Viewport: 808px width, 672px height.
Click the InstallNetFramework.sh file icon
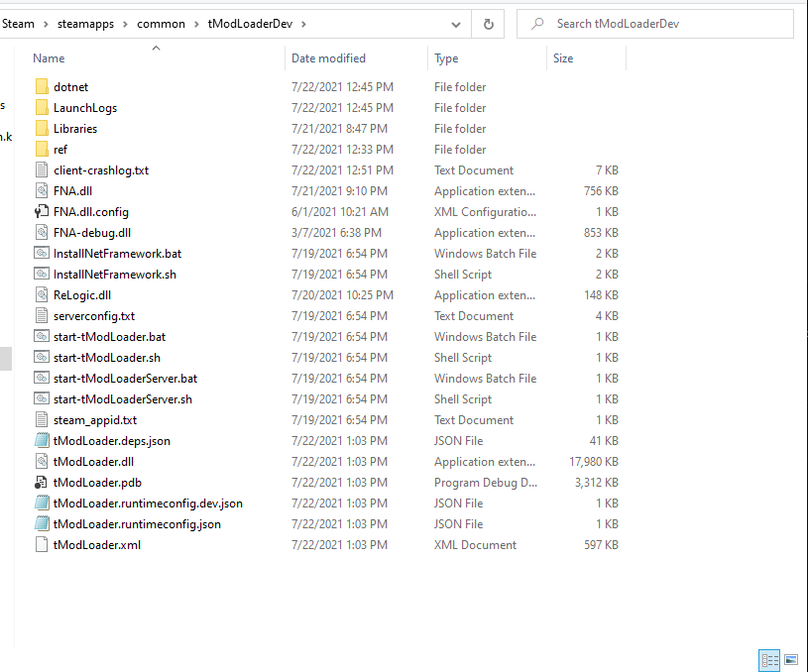pos(42,275)
